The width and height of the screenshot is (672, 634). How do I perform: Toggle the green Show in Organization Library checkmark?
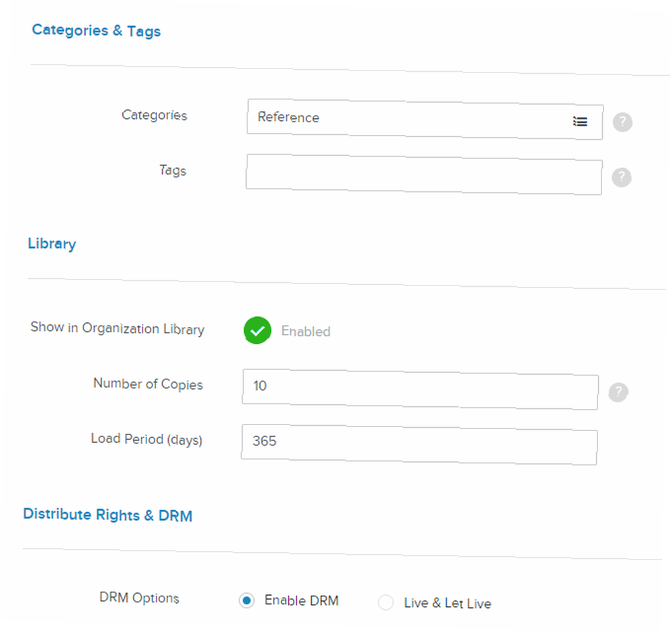pos(257,330)
